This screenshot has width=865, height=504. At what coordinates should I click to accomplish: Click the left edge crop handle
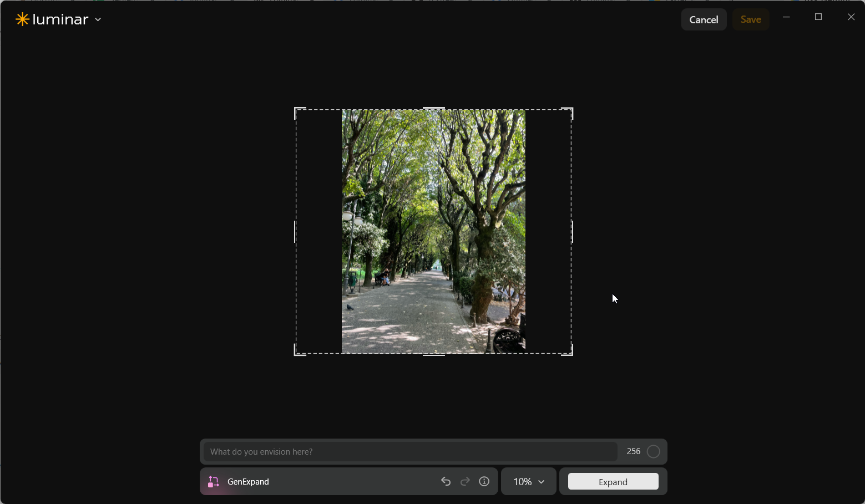click(x=295, y=232)
